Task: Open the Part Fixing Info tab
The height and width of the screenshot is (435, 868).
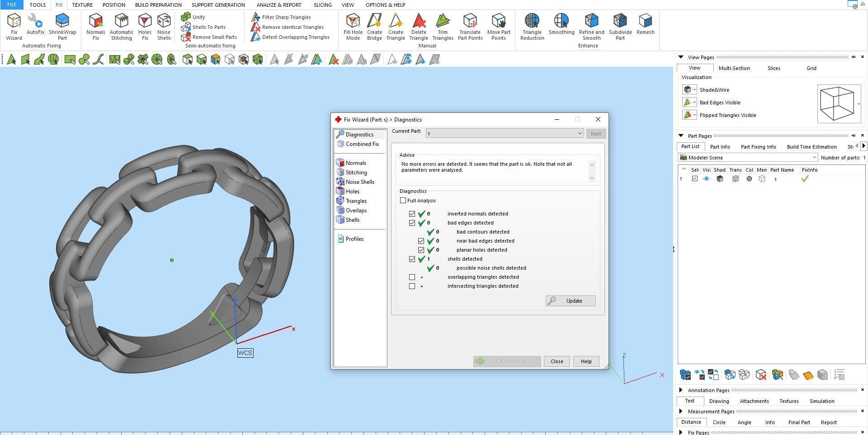Action: coord(758,147)
